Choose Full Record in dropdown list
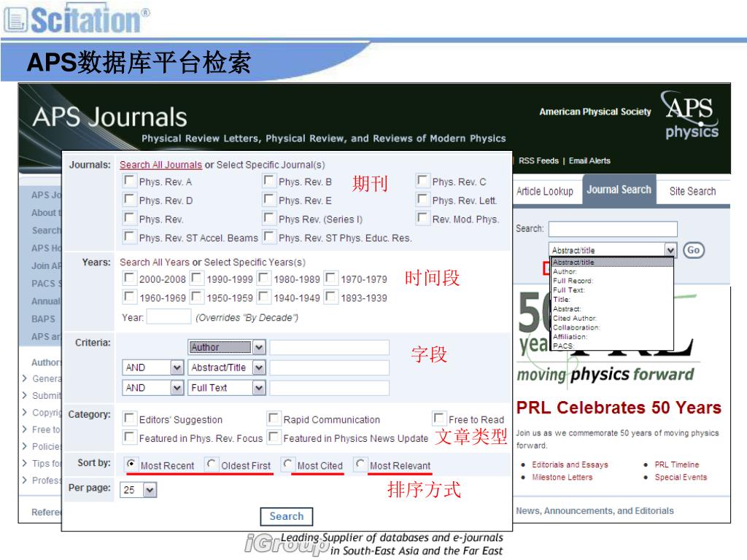Screen dimensions: 747x560 [612, 281]
